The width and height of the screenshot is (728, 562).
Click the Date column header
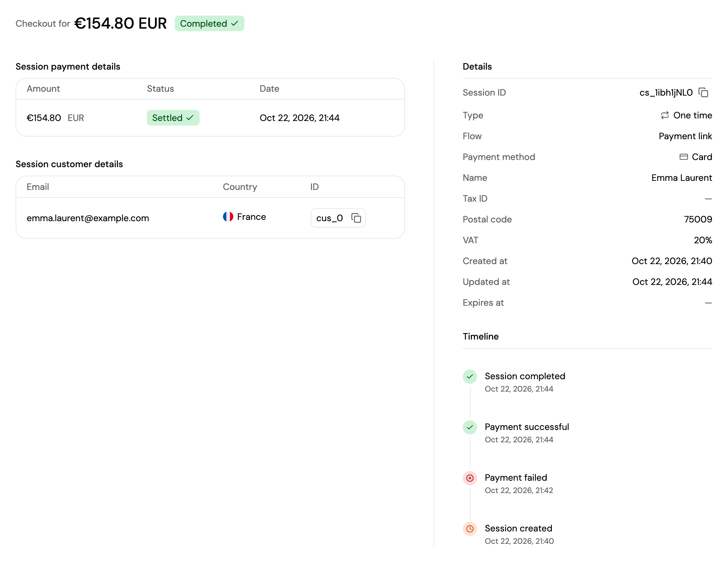(269, 89)
